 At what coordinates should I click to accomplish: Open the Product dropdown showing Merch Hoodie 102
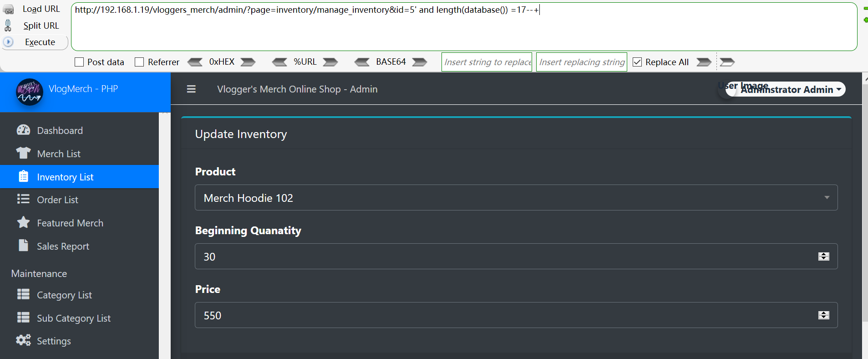click(516, 198)
